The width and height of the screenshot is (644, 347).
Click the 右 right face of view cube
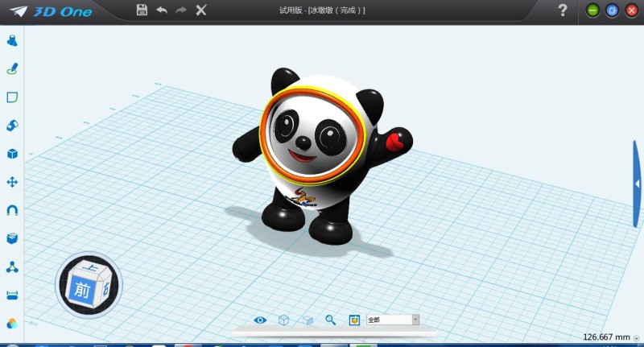point(105,288)
